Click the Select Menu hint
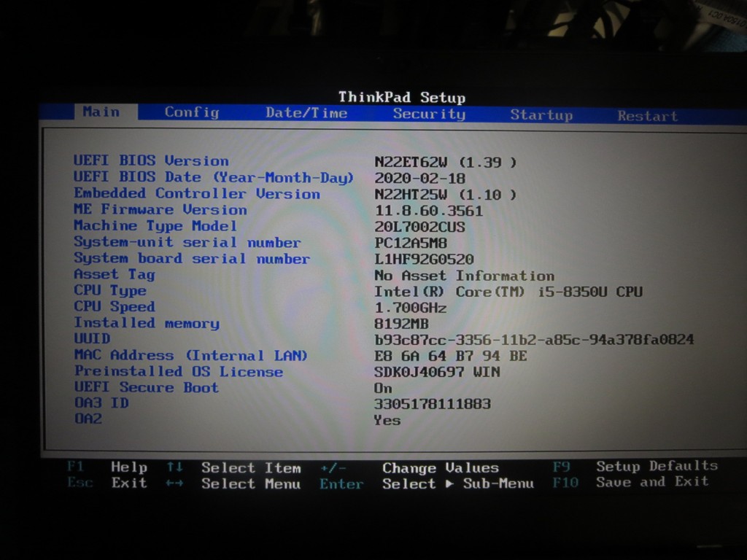The height and width of the screenshot is (560, 747). click(251, 484)
